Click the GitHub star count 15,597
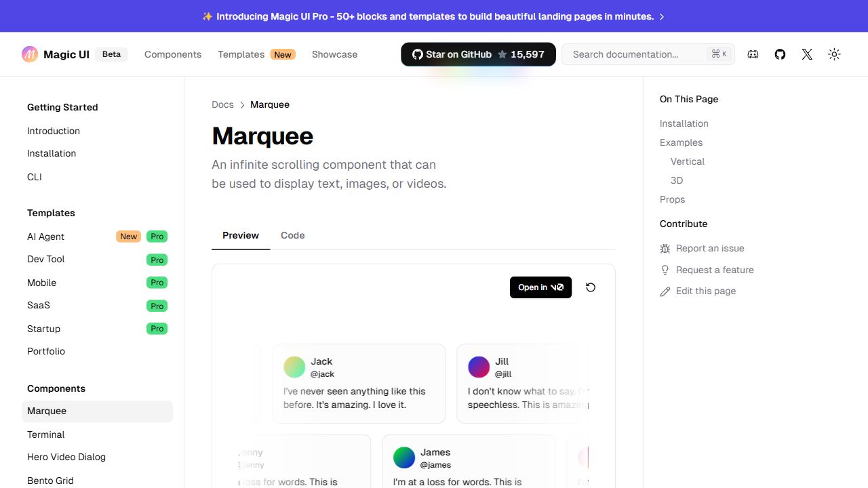The height and width of the screenshot is (488, 868). point(528,54)
